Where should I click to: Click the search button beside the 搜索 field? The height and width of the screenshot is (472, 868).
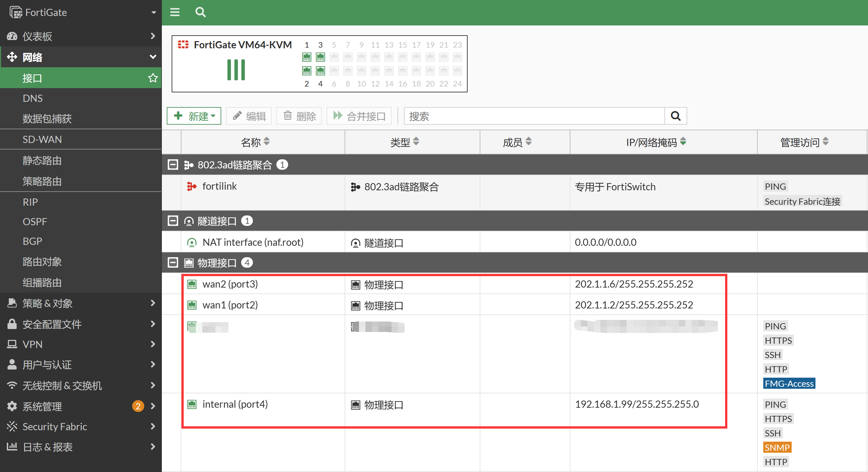click(675, 116)
